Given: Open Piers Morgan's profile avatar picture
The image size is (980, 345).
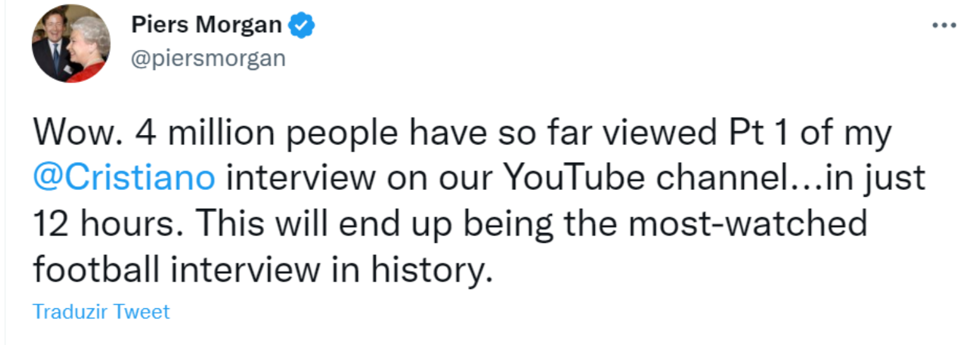Looking at the screenshot, I should click(x=71, y=44).
